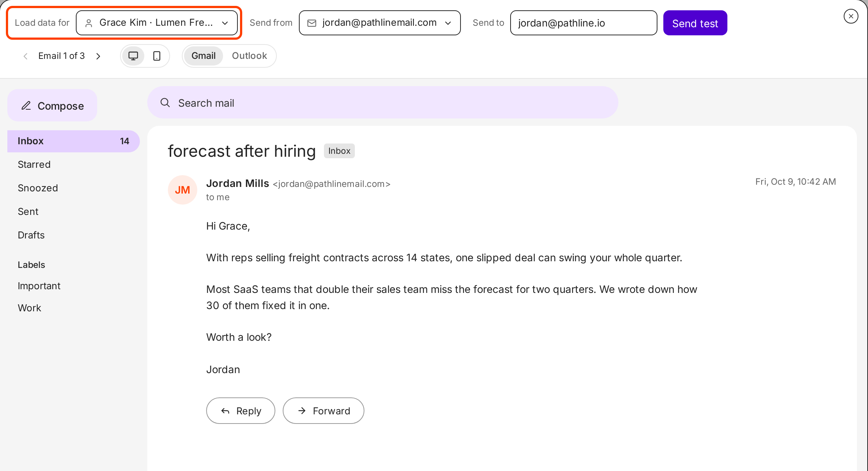Click the Labels heading in sidebar
Viewport: 868px width, 471px height.
pyautogui.click(x=31, y=265)
